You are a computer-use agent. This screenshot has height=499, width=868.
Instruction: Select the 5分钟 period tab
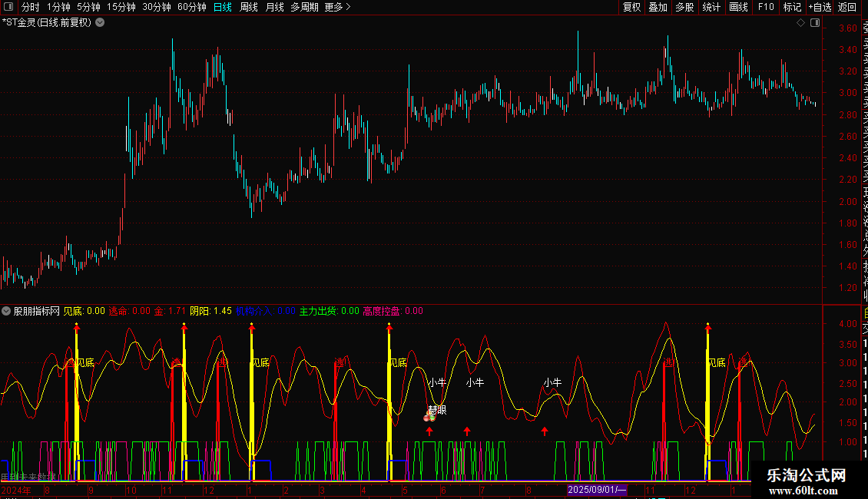[x=88, y=7]
